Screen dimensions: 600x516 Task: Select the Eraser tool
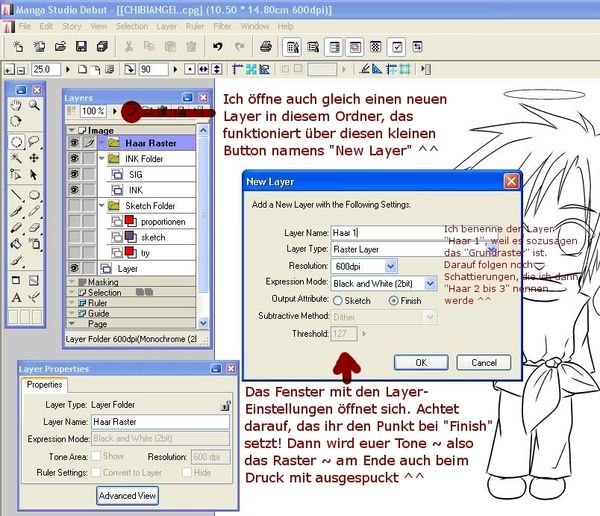click(x=34, y=227)
